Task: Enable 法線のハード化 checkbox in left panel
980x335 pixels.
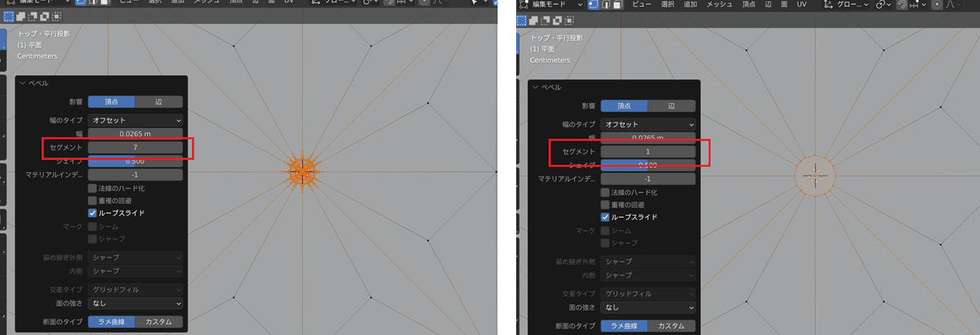Action: click(x=92, y=189)
